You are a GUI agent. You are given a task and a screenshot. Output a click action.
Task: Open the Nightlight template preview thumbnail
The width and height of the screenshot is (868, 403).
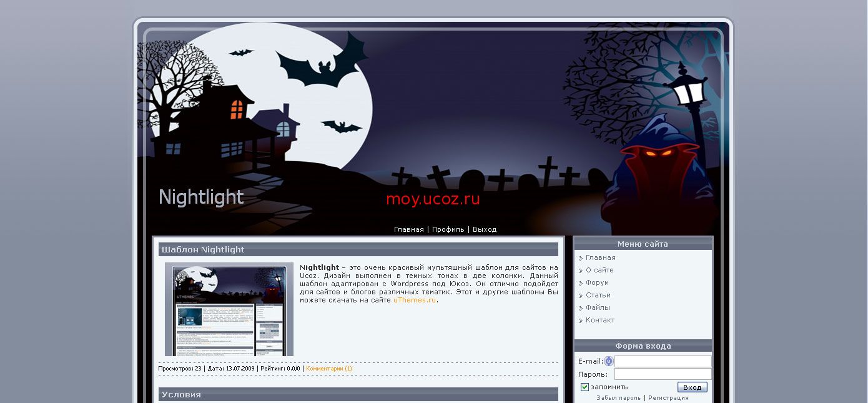[x=229, y=309]
